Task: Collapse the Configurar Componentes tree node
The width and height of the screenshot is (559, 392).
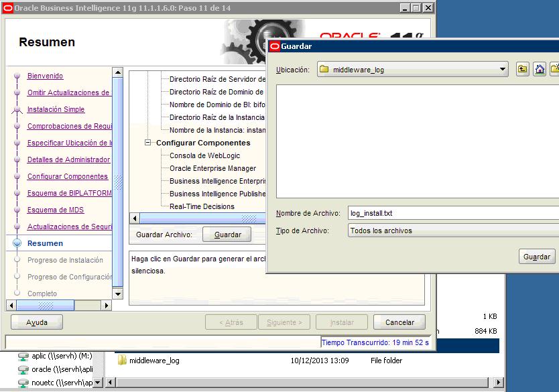Action: point(147,143)
